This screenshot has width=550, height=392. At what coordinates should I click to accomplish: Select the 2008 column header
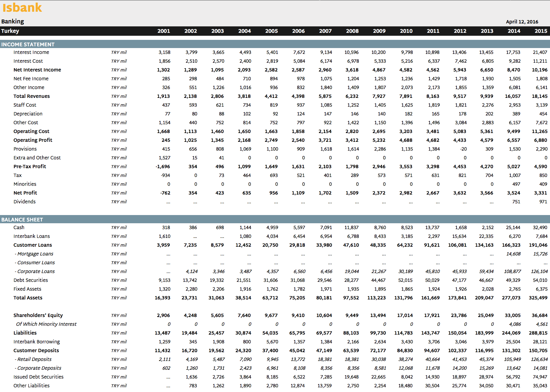[x=352, y=31]
